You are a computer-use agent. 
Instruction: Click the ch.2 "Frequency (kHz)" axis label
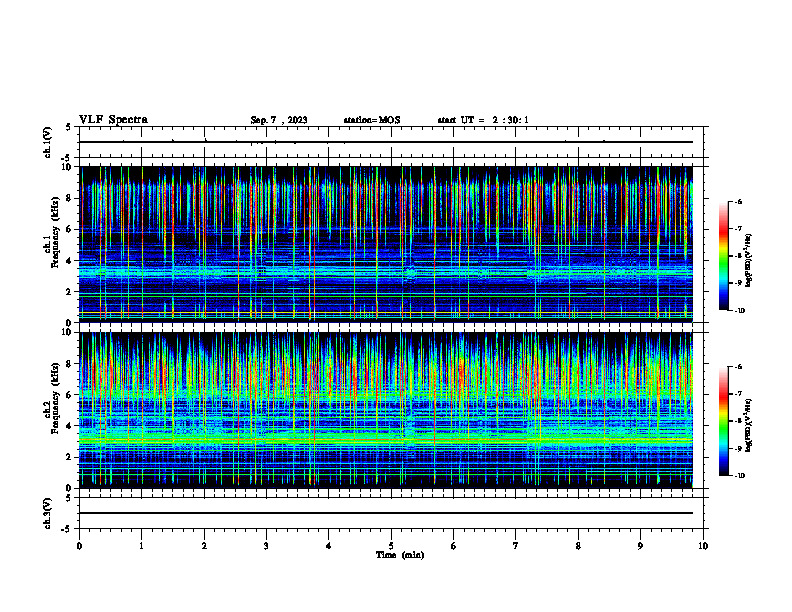pyautogui.click(x=55, y=398)
